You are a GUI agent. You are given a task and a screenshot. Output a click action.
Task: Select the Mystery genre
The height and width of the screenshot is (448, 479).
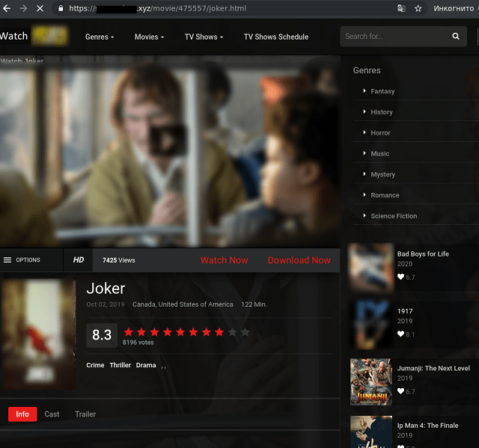click(x=382, y=174)
